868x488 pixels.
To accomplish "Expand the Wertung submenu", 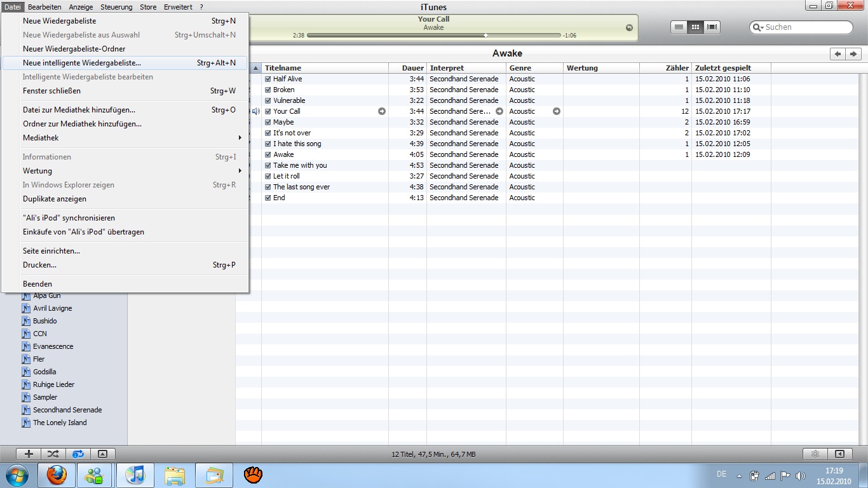I will 125,171.
